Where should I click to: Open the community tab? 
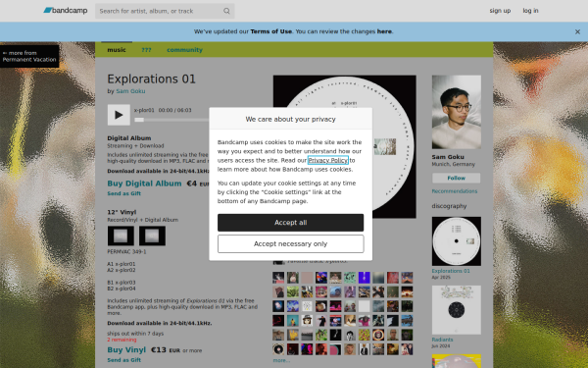[x=184, y=50]
